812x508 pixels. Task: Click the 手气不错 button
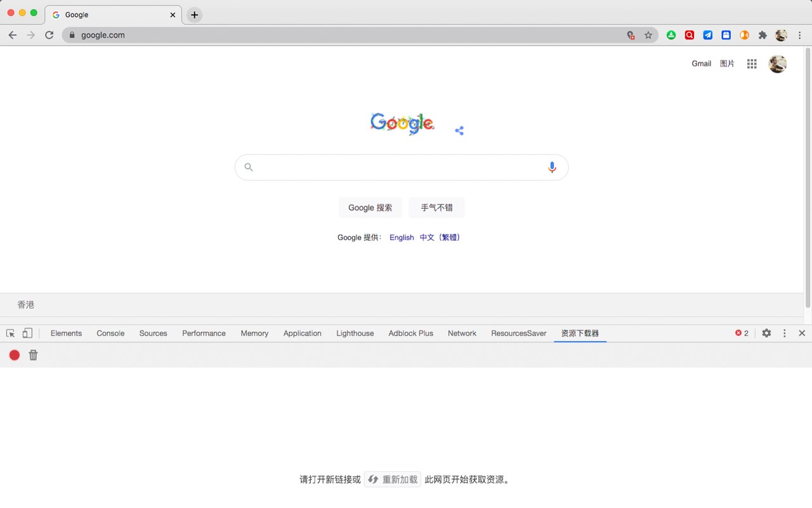pyautogui.click(x=436, y=208)
